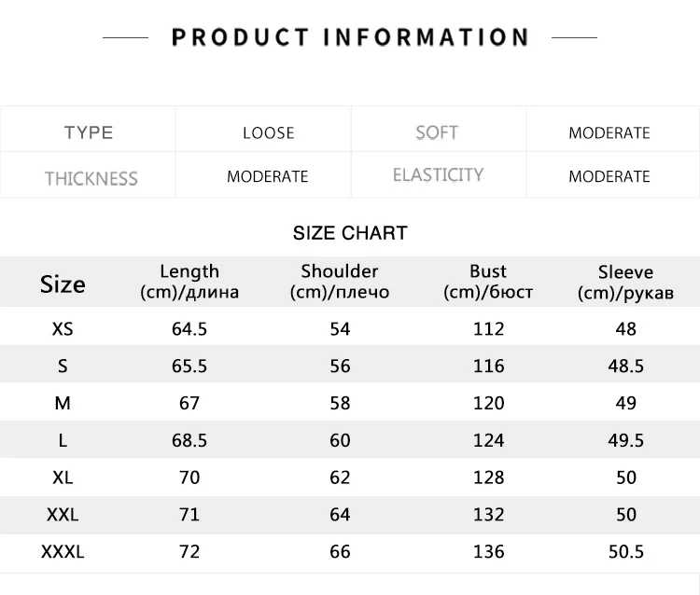
Task: Click the XL bust value 128
Action: (488, 477)
